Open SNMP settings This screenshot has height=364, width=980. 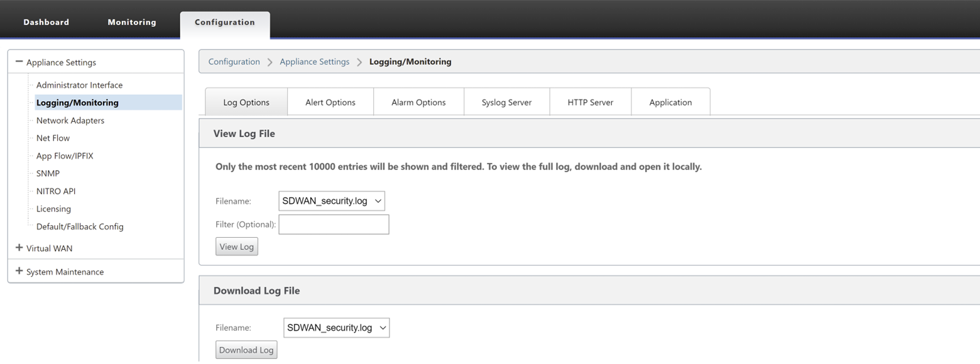tap(48, 173)
